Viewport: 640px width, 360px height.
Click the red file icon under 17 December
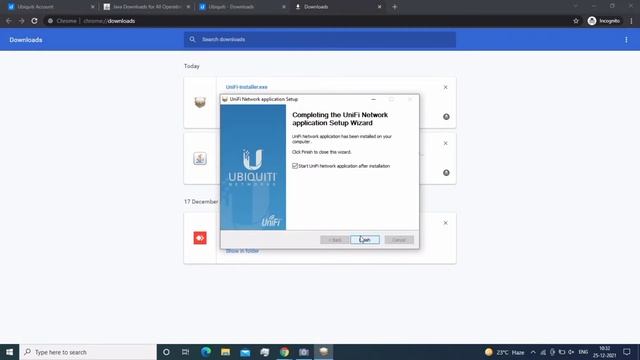point(200,238)
